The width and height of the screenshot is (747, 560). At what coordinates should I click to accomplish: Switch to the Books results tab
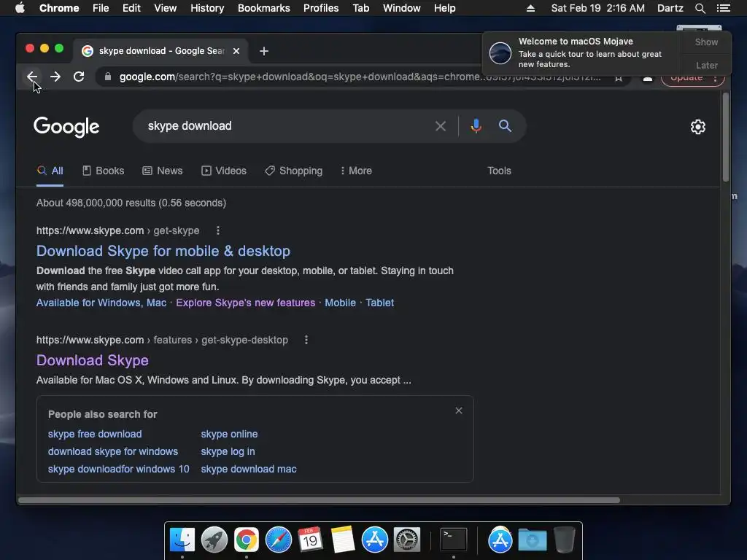click(104, 171)
